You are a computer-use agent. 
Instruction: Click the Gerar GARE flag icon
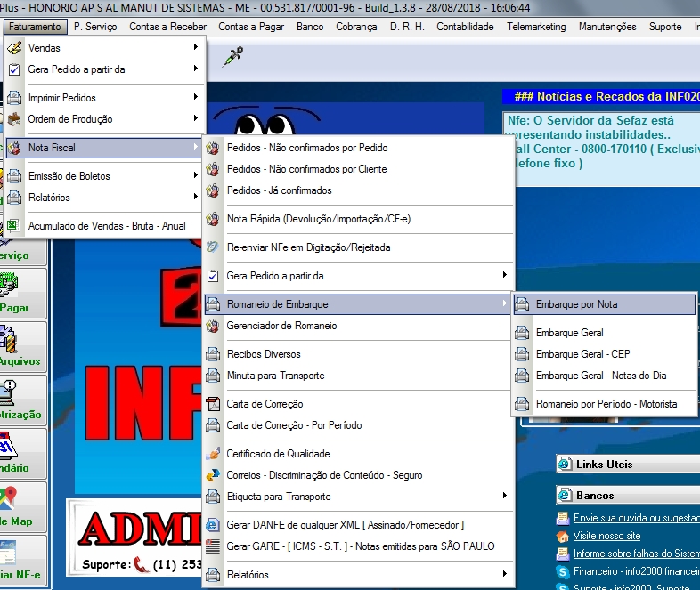(213, 546)
